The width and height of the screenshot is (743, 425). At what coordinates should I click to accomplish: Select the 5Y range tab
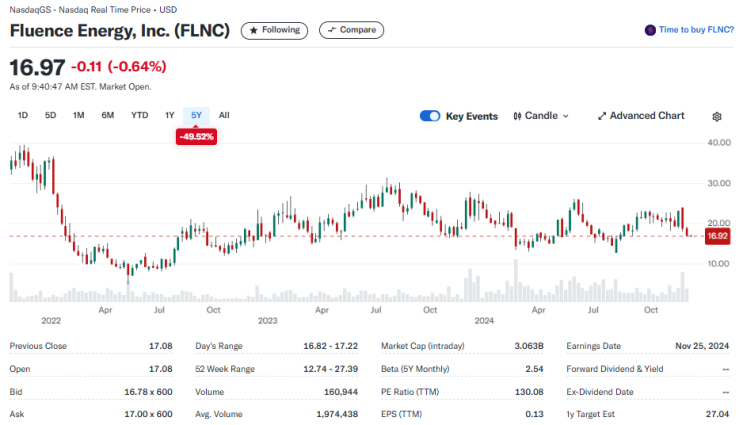[x=196, y=115]
